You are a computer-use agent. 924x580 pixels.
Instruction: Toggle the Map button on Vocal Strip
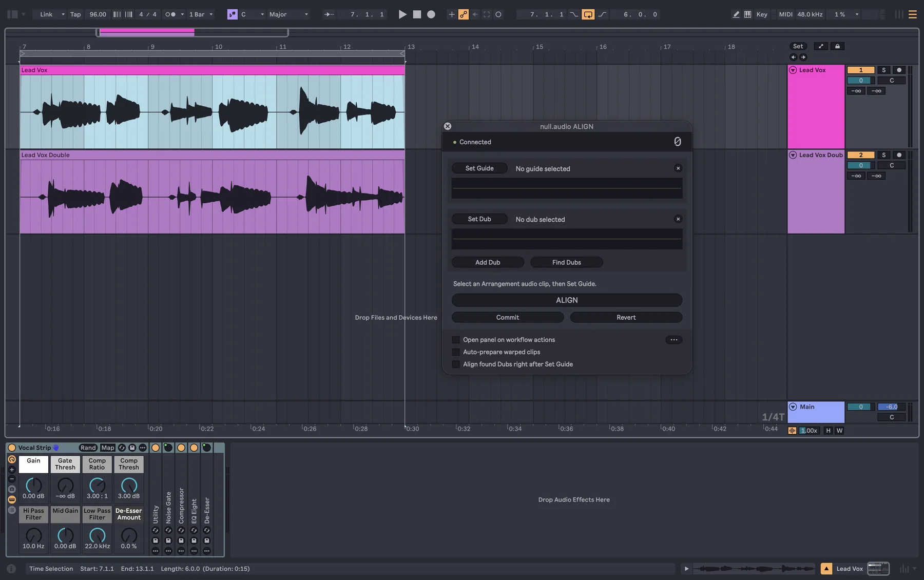[x=108, y=448]
